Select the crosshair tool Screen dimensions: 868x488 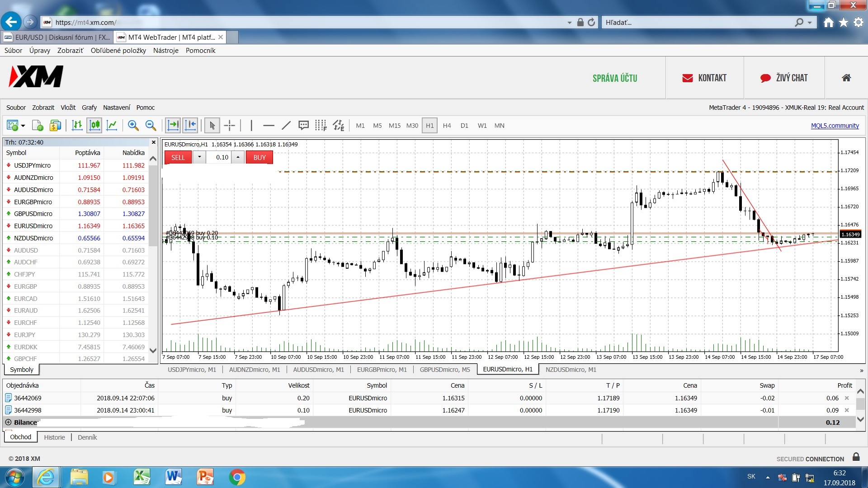230,126
